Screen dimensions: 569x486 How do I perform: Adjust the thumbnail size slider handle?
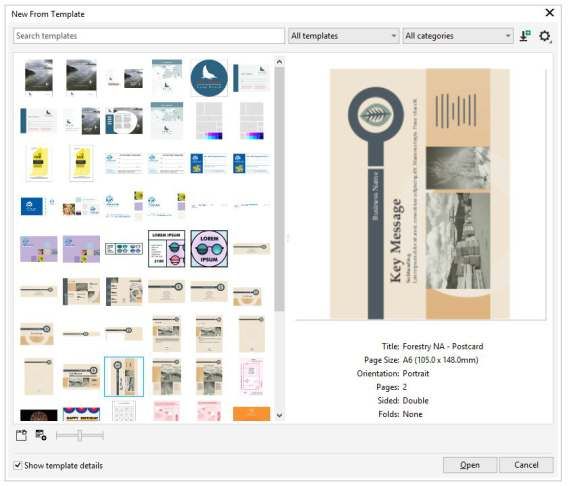(79, 435)
